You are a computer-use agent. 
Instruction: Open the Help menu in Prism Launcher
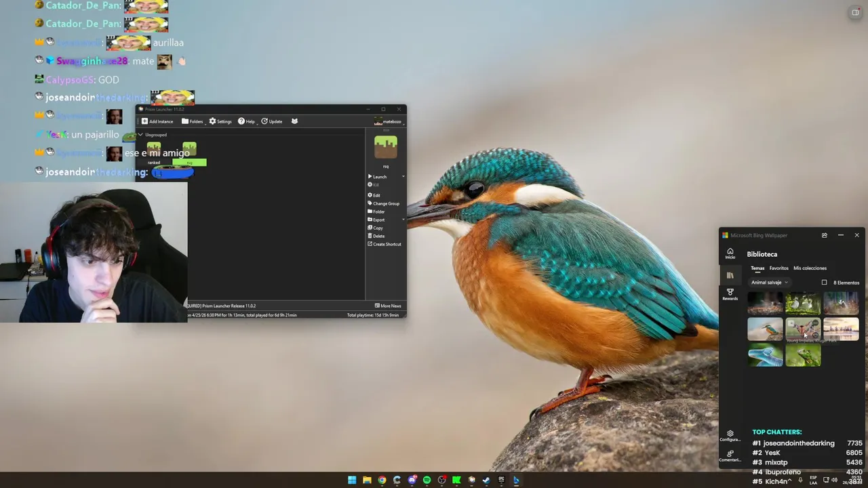[x=246, y=121]
